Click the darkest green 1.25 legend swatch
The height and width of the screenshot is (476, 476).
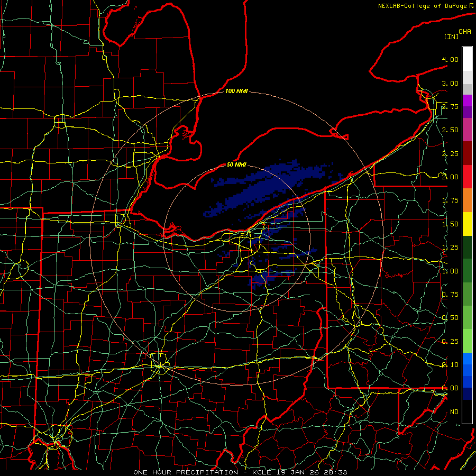tap(467, 247)
